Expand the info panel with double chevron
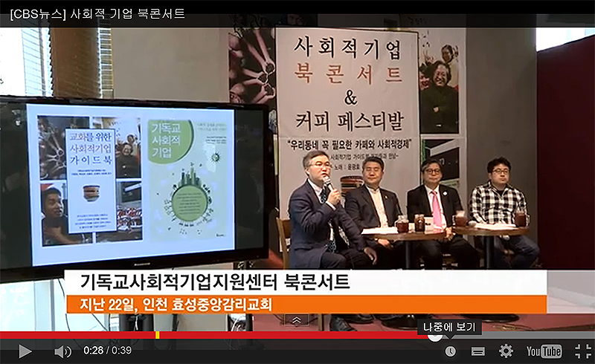This screenshot has height=364, width=595. click(x=297, y=320)
